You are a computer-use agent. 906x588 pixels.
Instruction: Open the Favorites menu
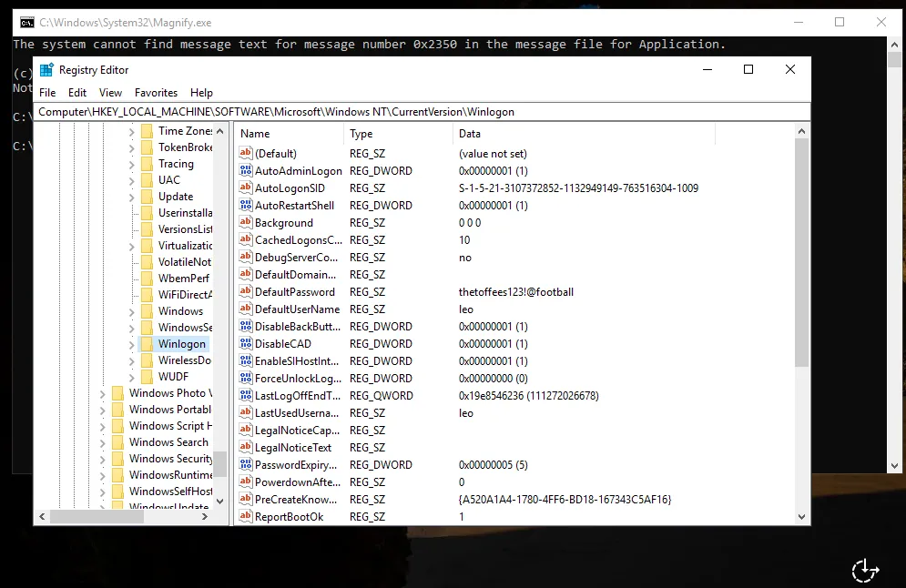(x=156, y=93)
